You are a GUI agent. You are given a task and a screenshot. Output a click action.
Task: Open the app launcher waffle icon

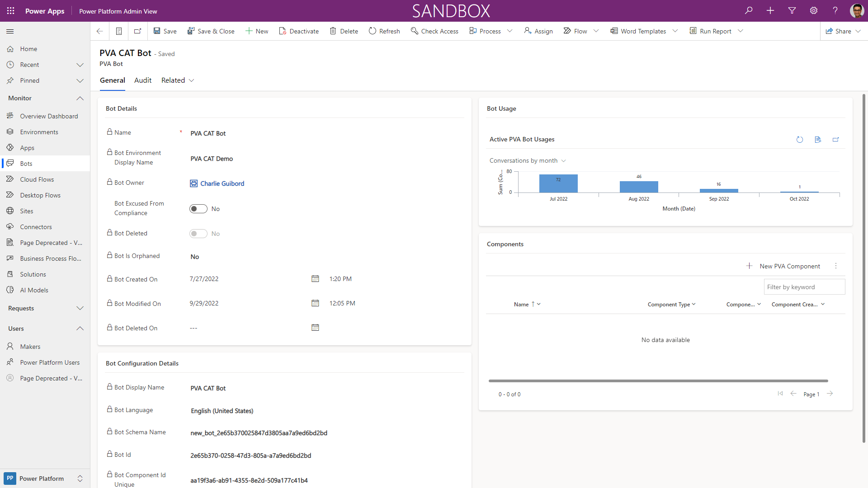(11, 11)
